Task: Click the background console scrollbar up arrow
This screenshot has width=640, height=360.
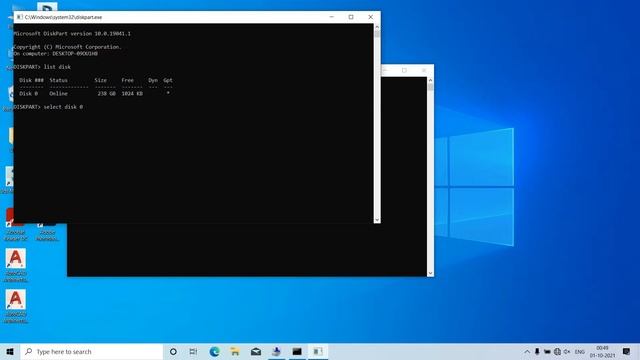Action: pos(430,81)
